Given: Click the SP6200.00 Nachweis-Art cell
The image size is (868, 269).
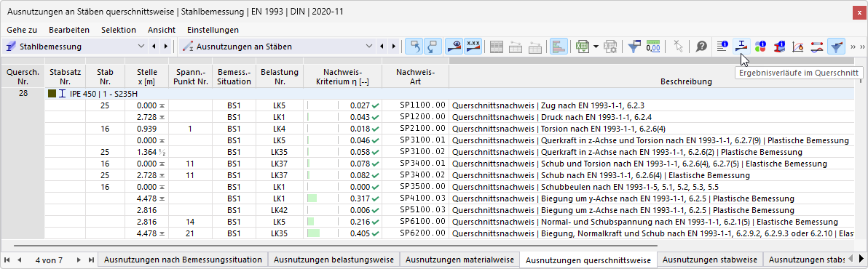Looking at the screenshot, I should pyautogui.click(x=415, y=233).
